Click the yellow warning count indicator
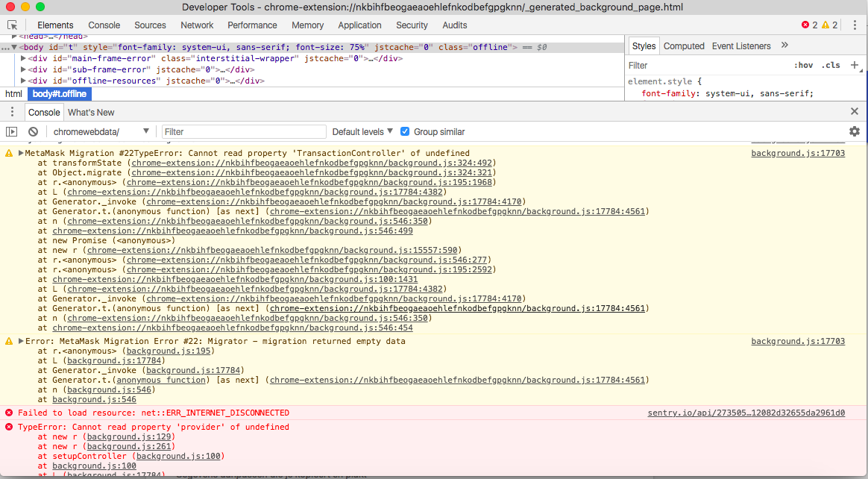The image size is (868, 479). (x=829, y=25)
